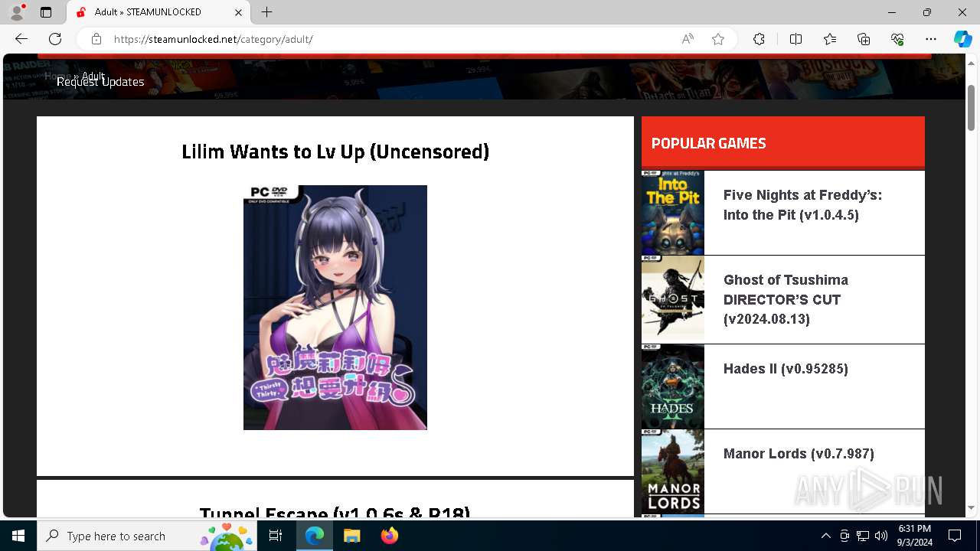This screenshot has height=551, width=980.
Task: Open network status tray icon
Action: tap(863, 536)
